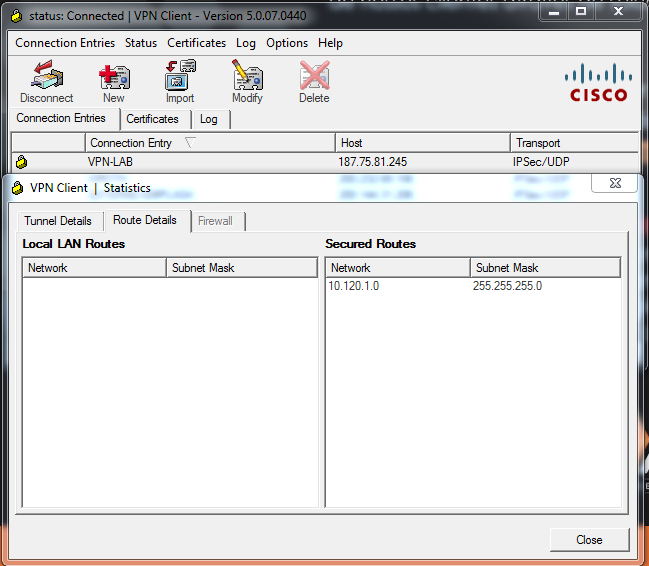The width and height of the screenshot is (649, 566).
Task: Open the Status menu
Action: pos(141,43)
